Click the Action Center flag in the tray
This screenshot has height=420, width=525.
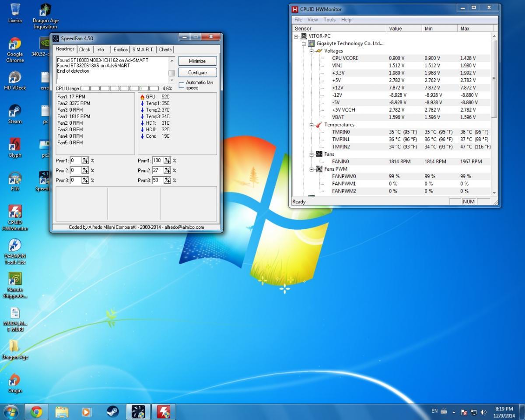coord(464,412)
